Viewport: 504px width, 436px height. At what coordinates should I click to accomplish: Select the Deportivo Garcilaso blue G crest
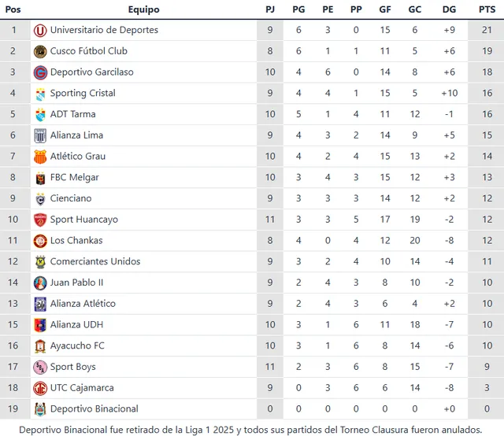pos(40,72)
